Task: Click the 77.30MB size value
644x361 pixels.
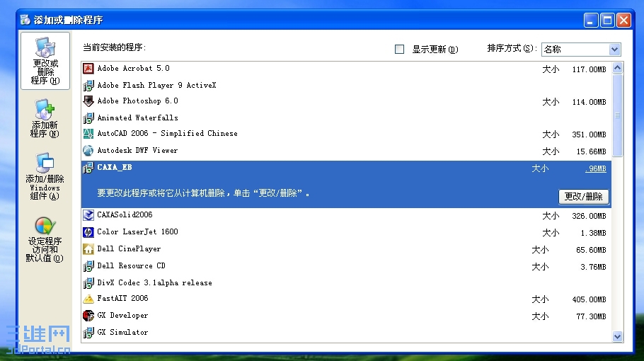Action: click(x=591, y=316)
